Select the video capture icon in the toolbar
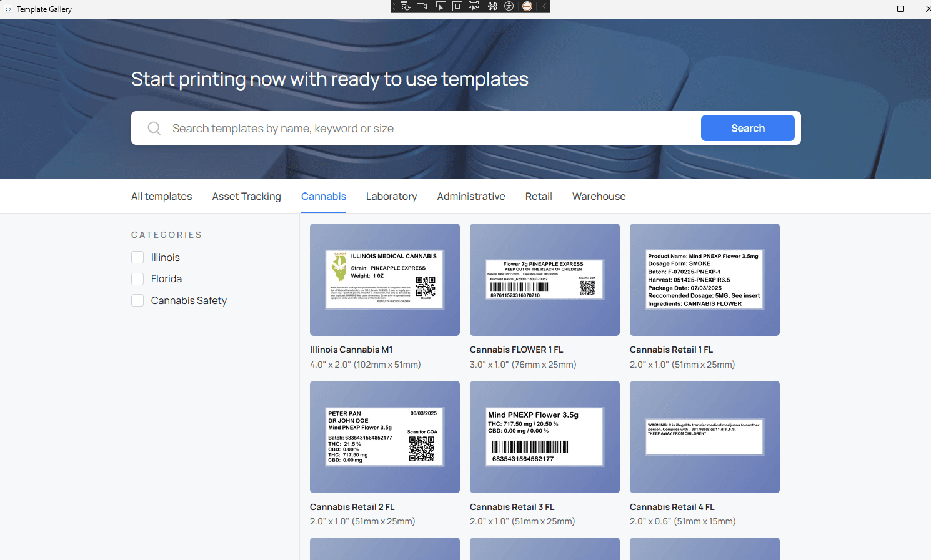 [x=422, y=6]
